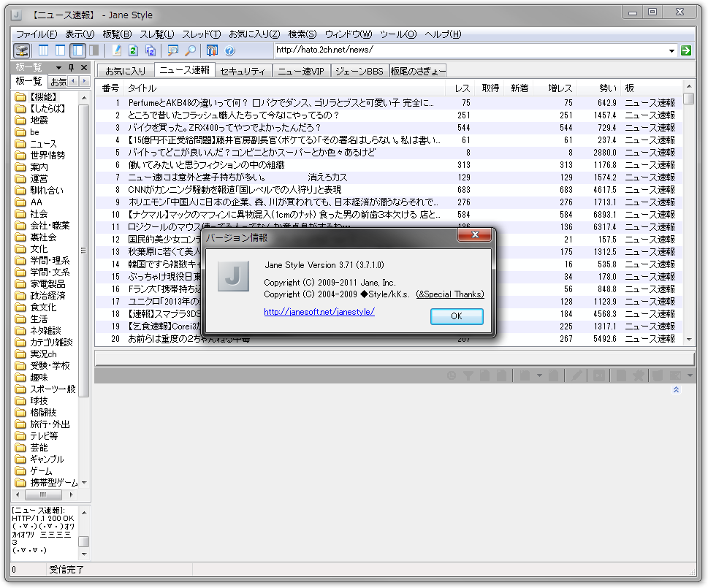Open the ファイル(F) menu
708x588 pixels.
[37, 34]
